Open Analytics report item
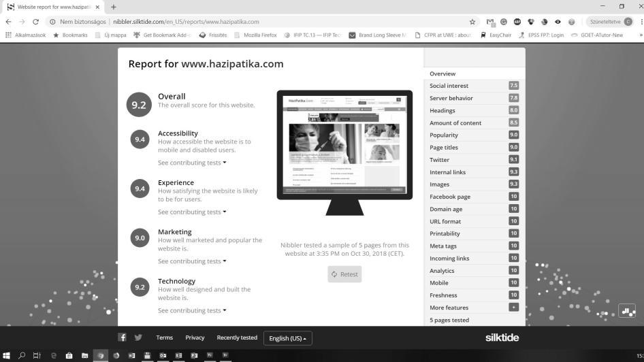Screen dimensions: 644x362 [474, 270]
